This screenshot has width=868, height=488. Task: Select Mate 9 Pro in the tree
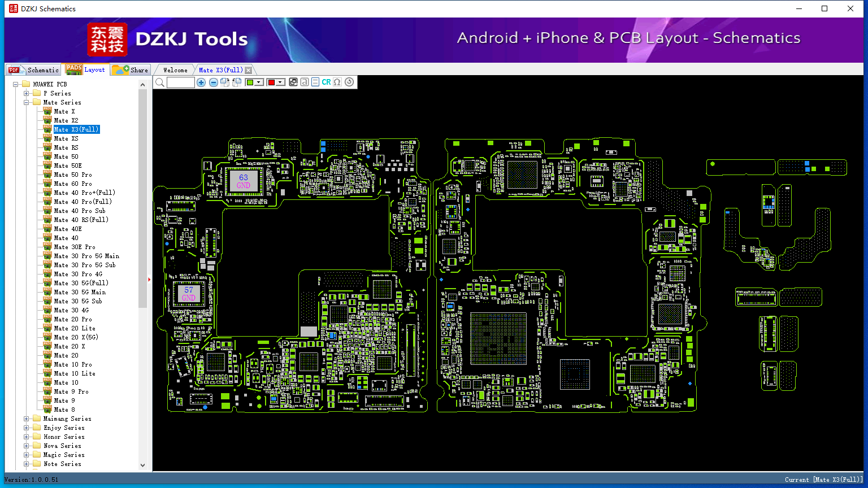point(71,391)
